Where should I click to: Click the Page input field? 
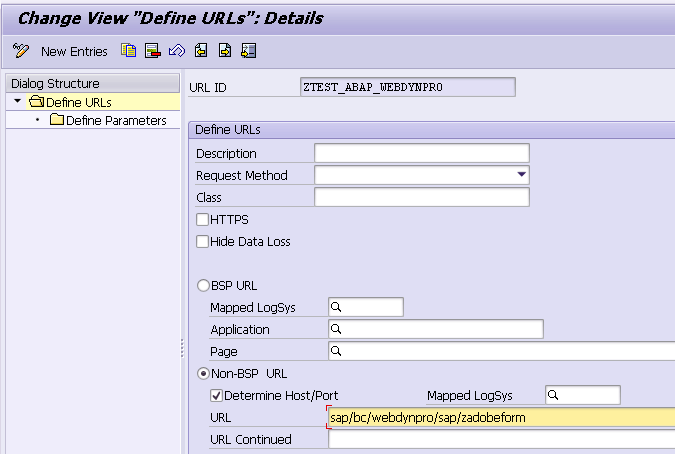tap(502, 351)
